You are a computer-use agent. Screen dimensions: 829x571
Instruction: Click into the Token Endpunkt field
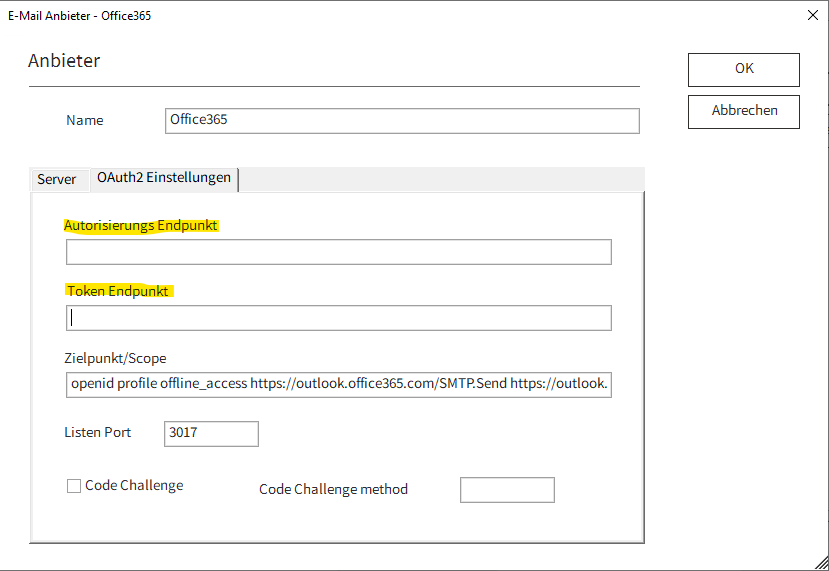(x=338, y=318)
